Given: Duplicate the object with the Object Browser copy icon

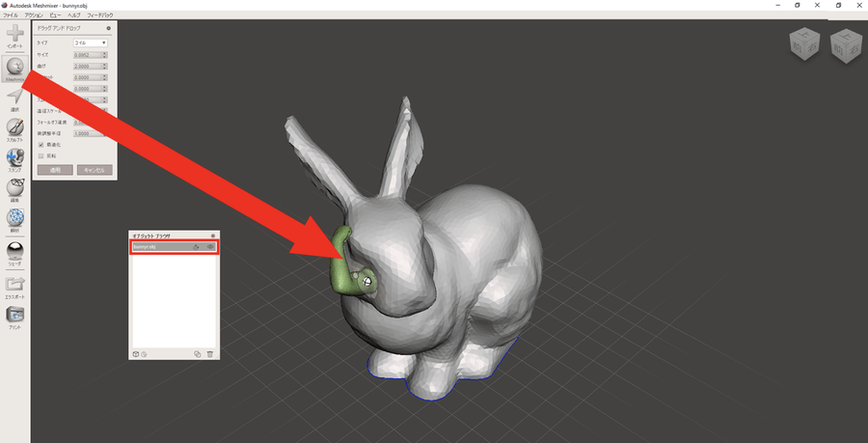Looking at the screenshot, I should (x=197, y=354).
